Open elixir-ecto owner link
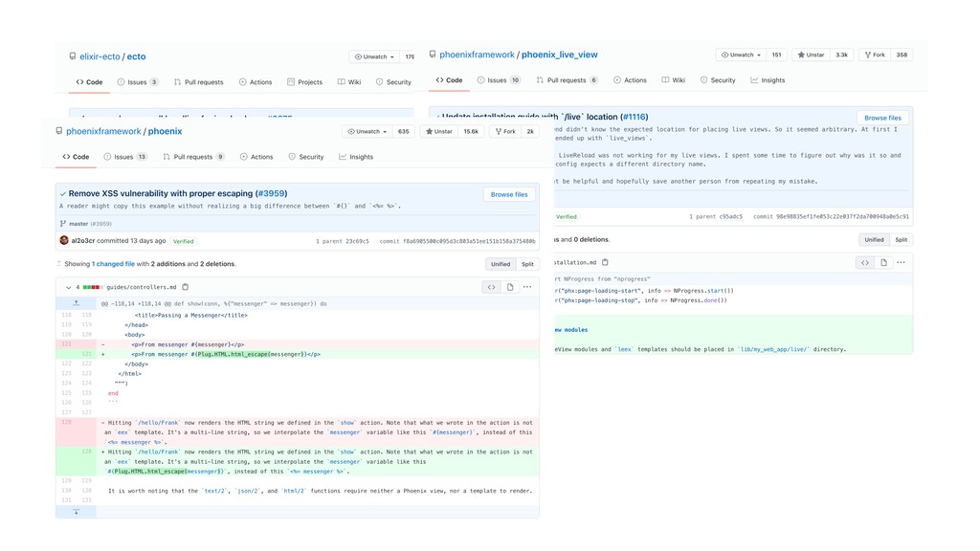 pos(100,56)
